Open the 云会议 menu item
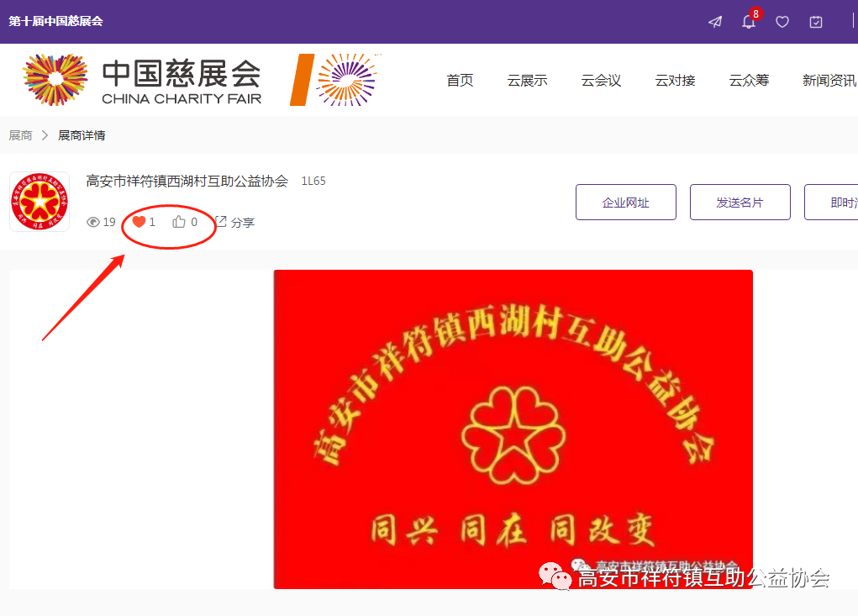858x616 pixels. click(x=602, y=81)
